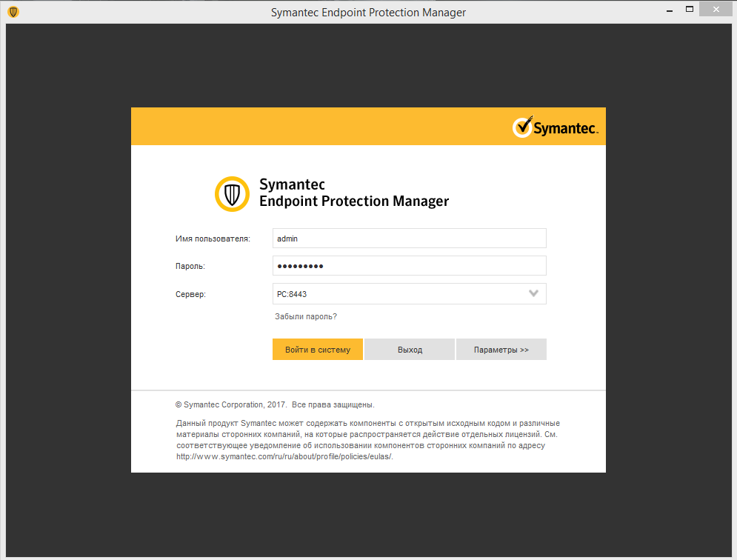Close the Symantec Endpoint Protection Manager window
The height and width of the screenshot is (560, 737).
pyautogui.click(x=716, y=9)
